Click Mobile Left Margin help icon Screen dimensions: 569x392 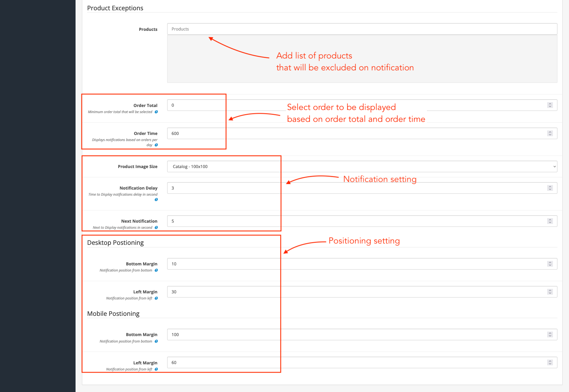156,369
